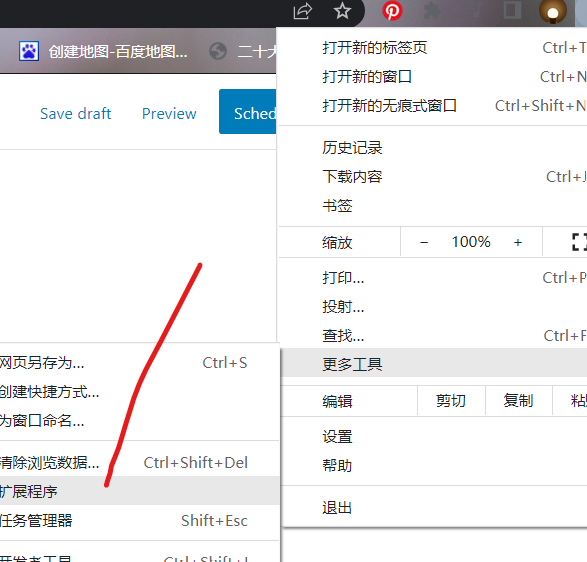Viewport: 587px width, 562px height.
Task: Click the Save draft link
Action: [76, 114]
